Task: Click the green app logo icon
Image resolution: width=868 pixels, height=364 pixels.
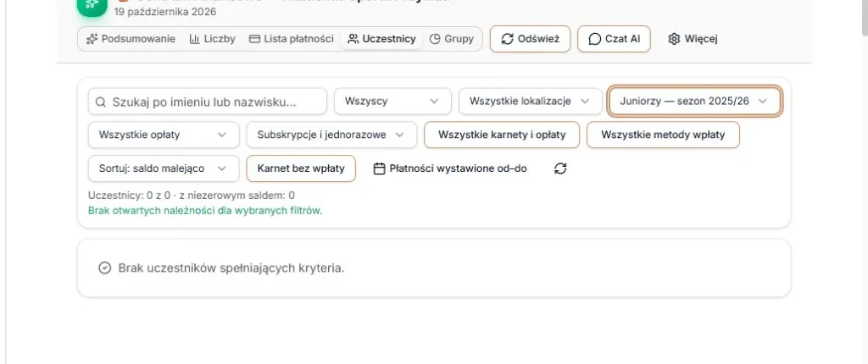Action: point(92,6)
